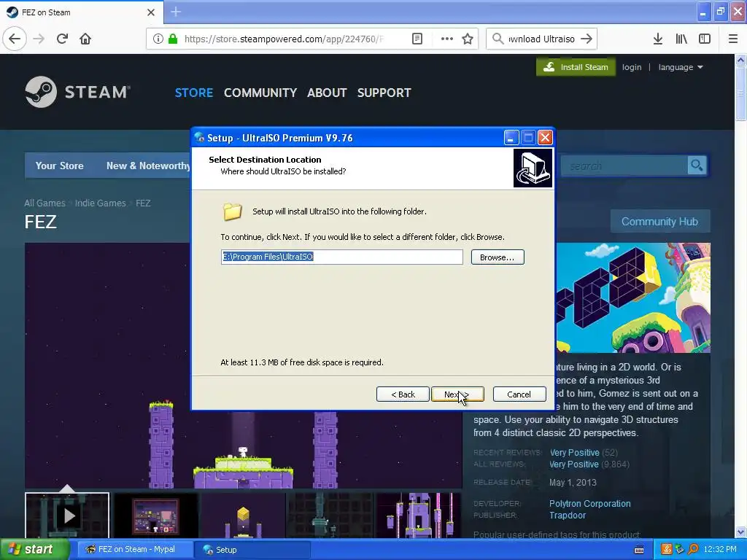The height and width of the screenshot is (560, 747).
Task: Open the Community Hub button
Action: click(659, 222)
